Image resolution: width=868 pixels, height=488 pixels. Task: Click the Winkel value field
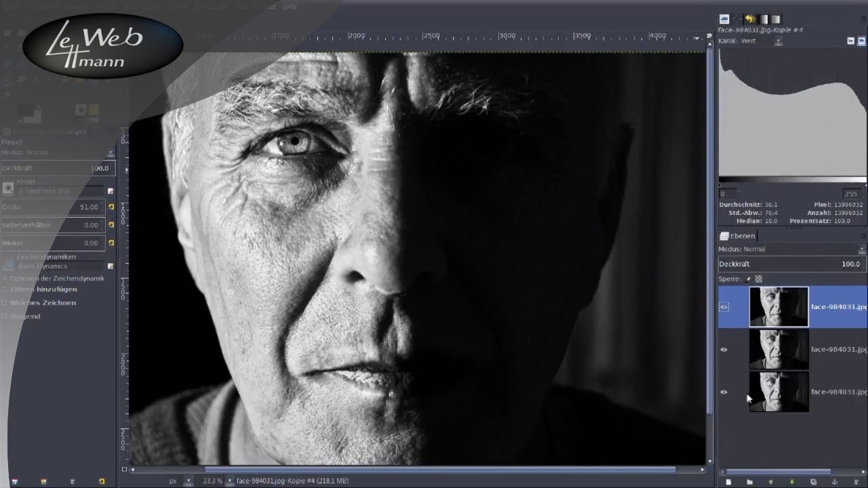tap(52, 243)
